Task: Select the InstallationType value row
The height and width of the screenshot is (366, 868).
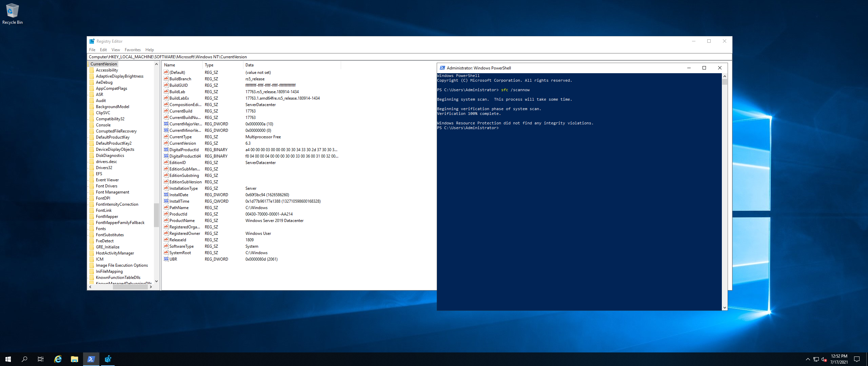Action: pyautogui.click(x=251, y=188)
